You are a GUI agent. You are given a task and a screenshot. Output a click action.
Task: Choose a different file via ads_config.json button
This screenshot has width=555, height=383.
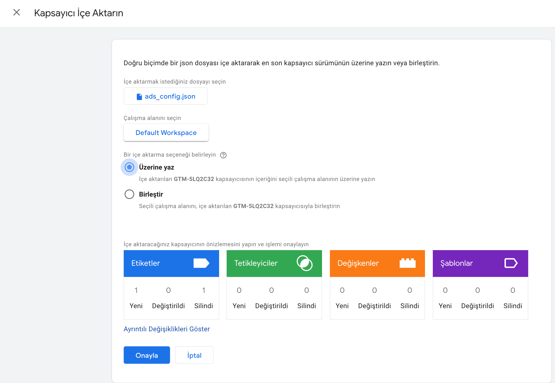pos(165,96)
